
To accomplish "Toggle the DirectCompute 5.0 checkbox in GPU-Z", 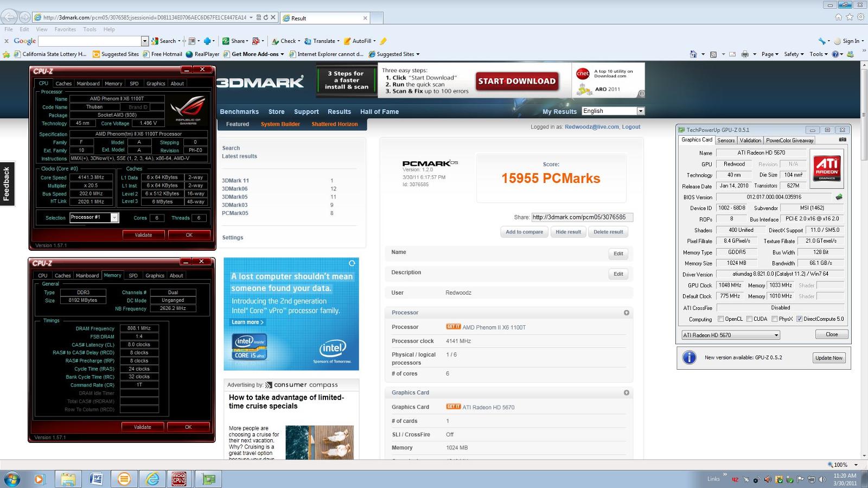I will tap(799, 319).
